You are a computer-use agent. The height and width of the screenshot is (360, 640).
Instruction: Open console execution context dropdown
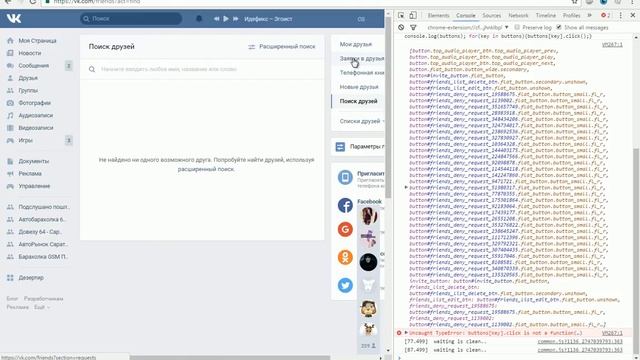coord(467,27)
